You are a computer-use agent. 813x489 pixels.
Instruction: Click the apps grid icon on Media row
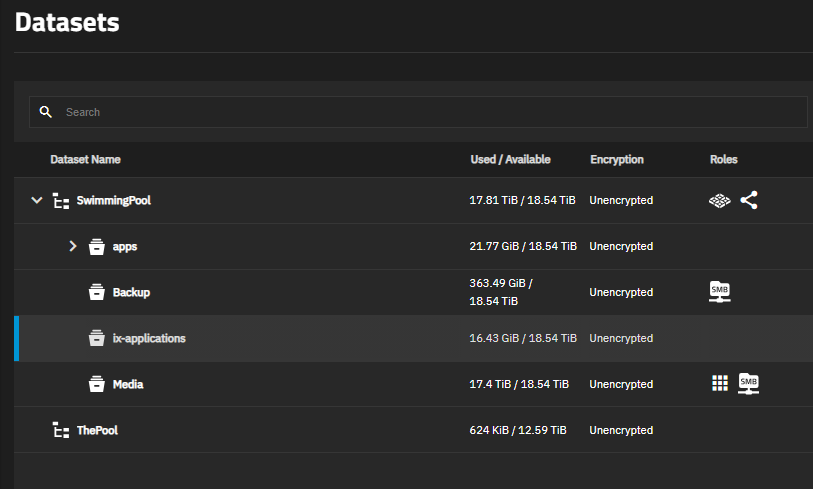pos(720,383)
